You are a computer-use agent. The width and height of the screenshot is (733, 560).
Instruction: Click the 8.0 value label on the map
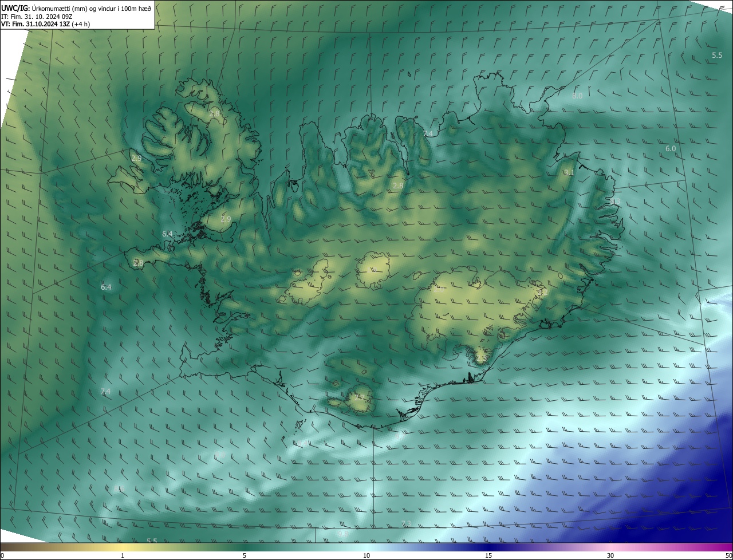pos(577,96)
